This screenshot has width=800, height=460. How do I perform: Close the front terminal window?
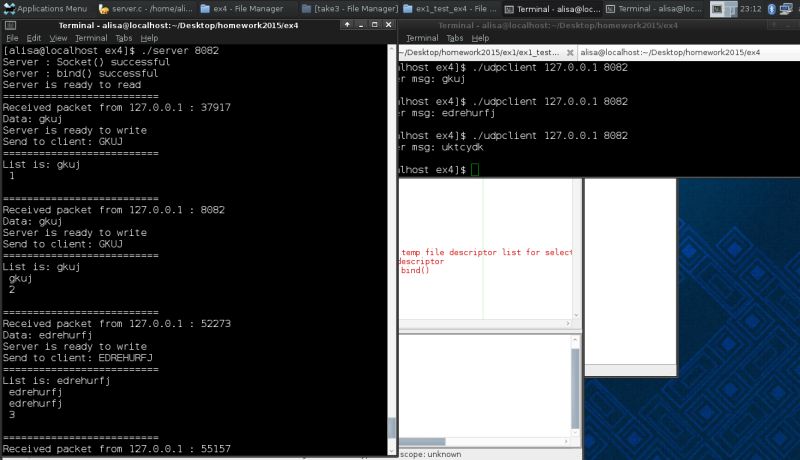[x=388, y=24]
